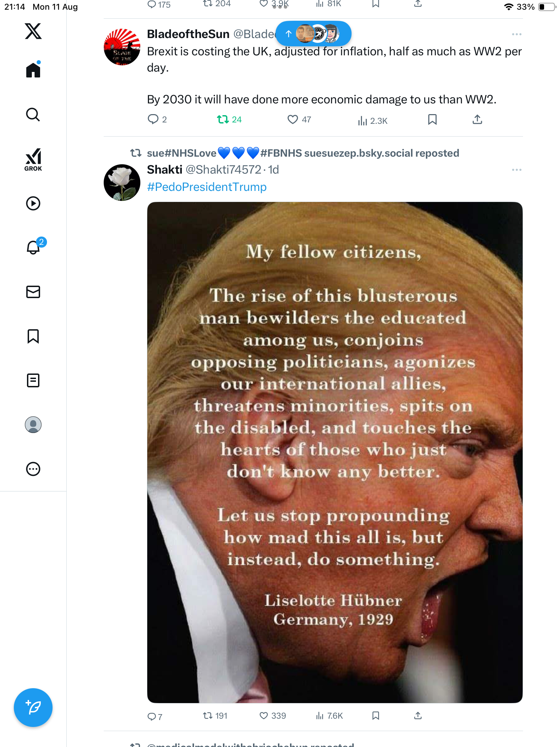View notifications bell with 2 alerts

[x=34, y=247]
